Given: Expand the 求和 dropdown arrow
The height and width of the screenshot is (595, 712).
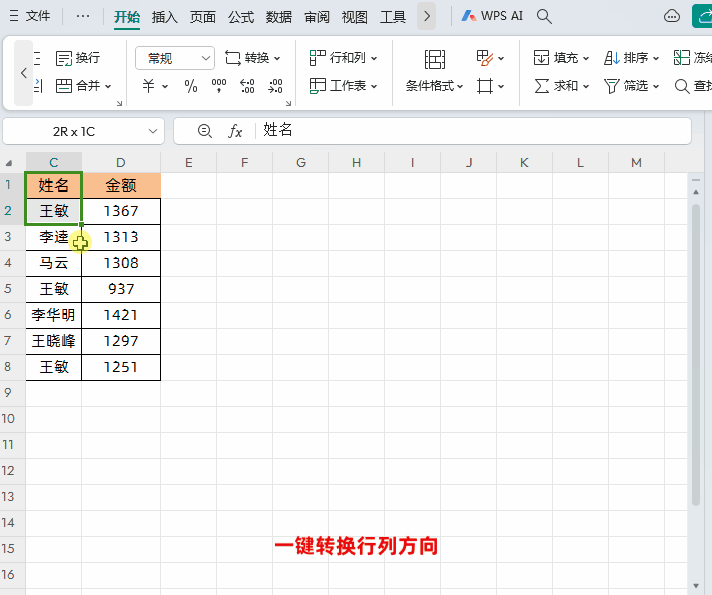Looking at the screenshot, I should [x=586, y=86].
